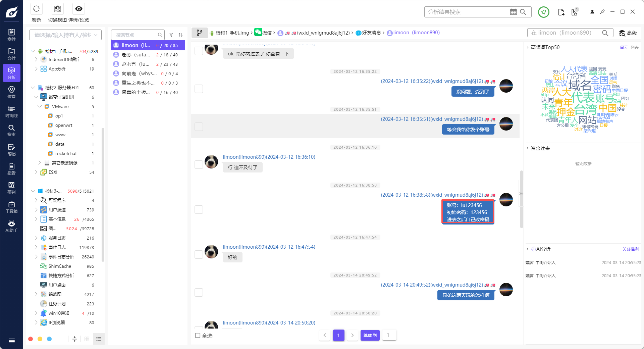Screen dimensions: 644x349
Task: Click page number 1 button
Action: pos(338,335)
